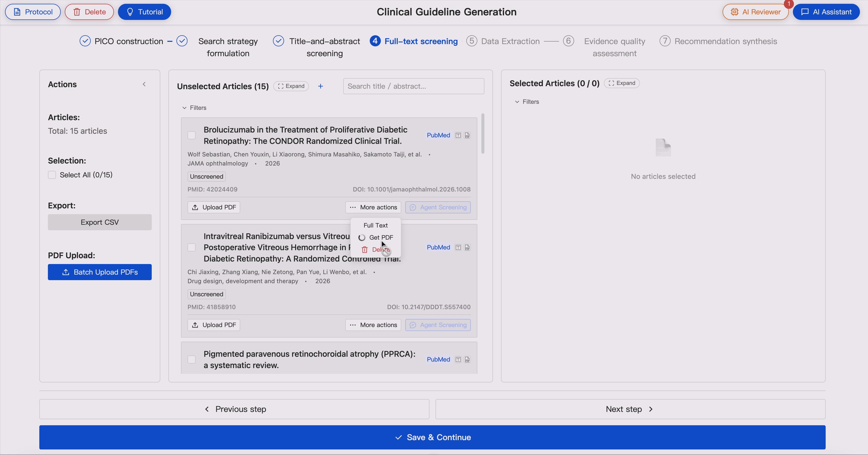Screen dimensions: 868x455
Task: Open PubMed link for PPRCA article
Action: click(x=438, y=360)
